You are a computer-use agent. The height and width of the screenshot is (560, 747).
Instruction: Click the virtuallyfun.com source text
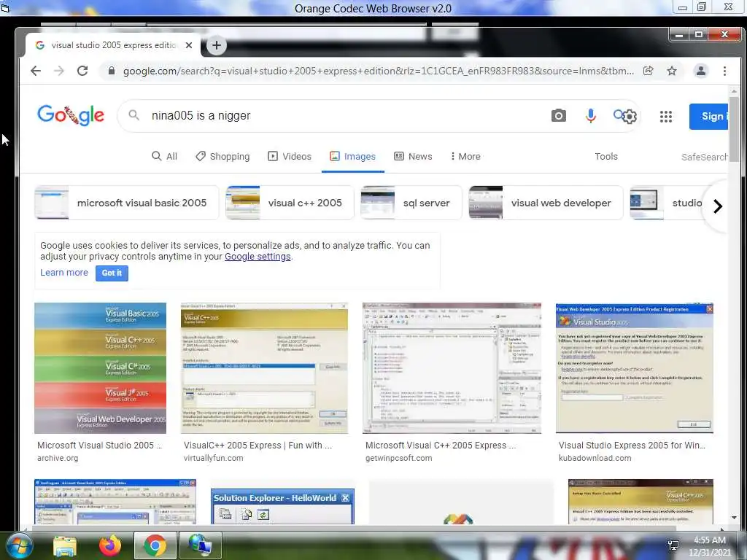tap(214, 458)
